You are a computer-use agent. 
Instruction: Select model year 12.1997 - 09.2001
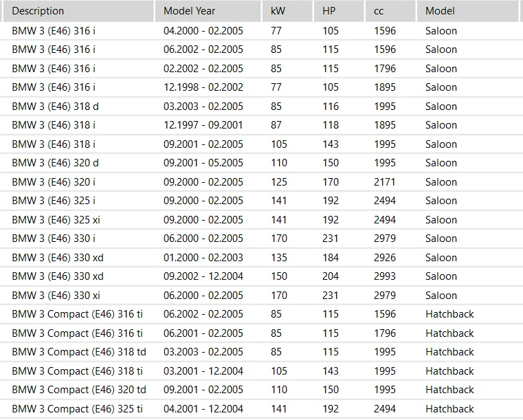tap(203, 125)
